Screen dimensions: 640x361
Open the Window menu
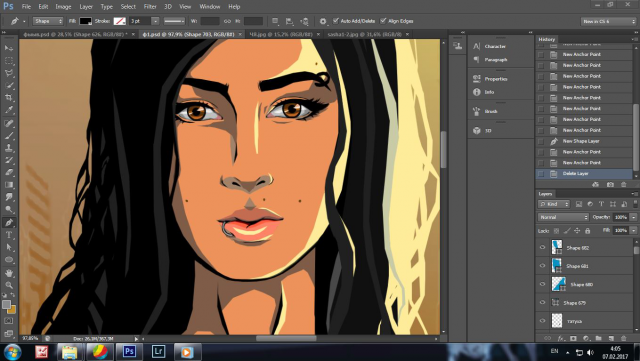pyautogui.click(x=210, y=7)
